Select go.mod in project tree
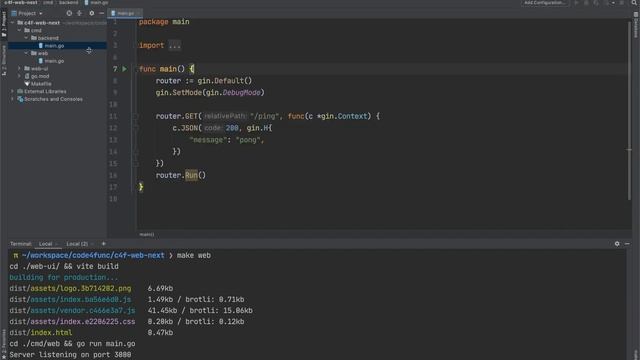The height and width of the screenshot is (360, 640). coord(57,76)
